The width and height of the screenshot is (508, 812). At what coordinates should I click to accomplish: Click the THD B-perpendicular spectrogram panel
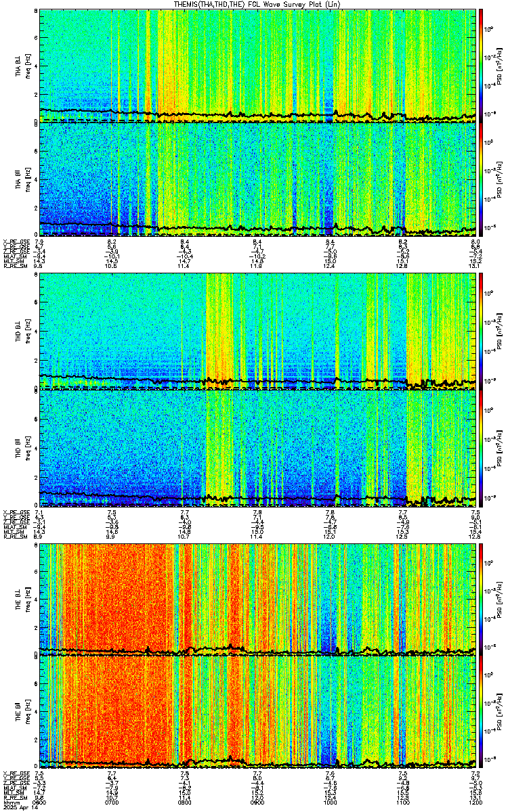click(257, 332)
